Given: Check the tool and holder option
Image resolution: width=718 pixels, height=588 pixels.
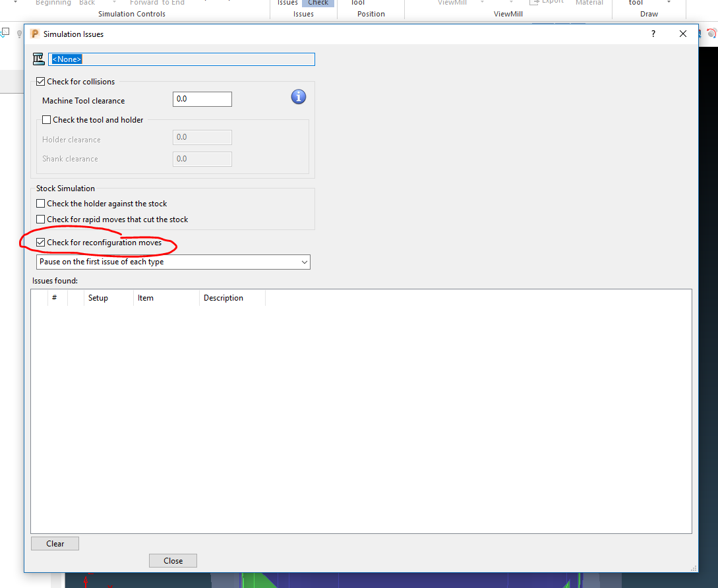Looking at the screenshot, I should [46, 119].
